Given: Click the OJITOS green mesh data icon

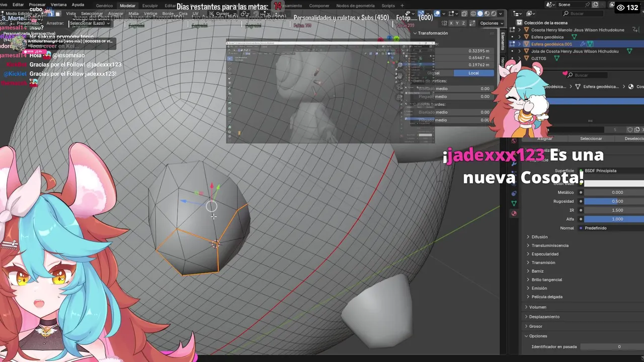Looking at the screenshot, I should click(556, 58).
